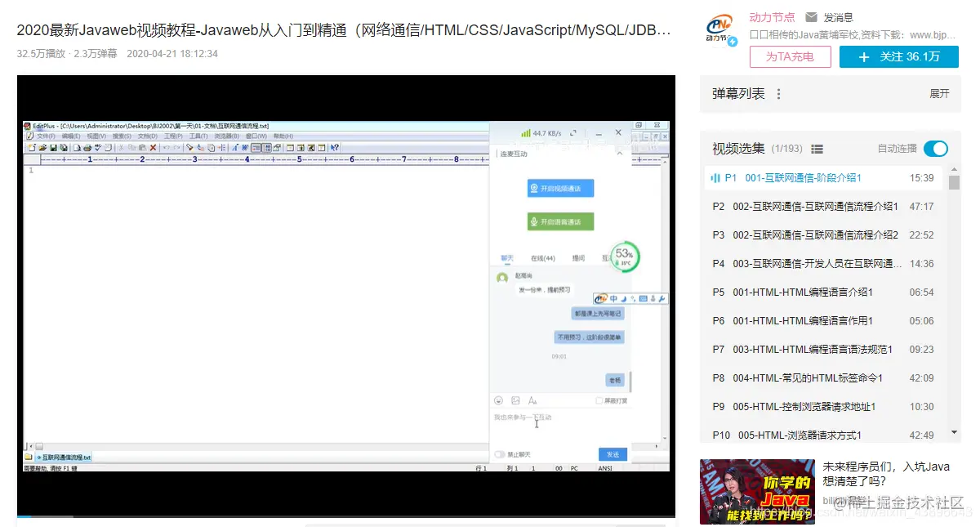Click the chat message 不用预习，这阶段很简单
This screenshot has width=980, height=527.
tap(589, 337)
